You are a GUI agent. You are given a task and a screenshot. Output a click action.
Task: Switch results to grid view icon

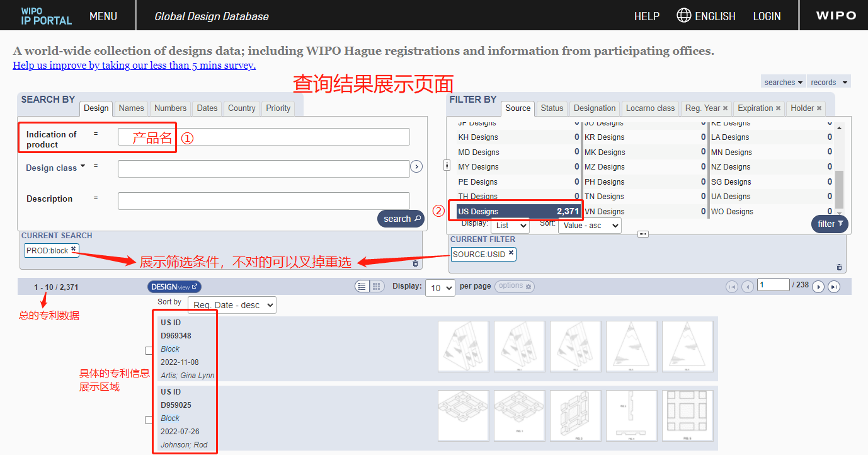click(x=376, y=287)
